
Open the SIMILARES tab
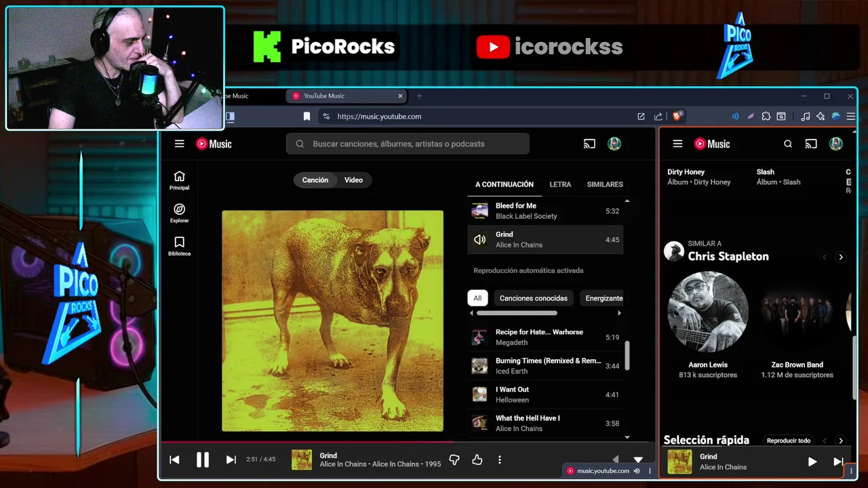[605, 184]
